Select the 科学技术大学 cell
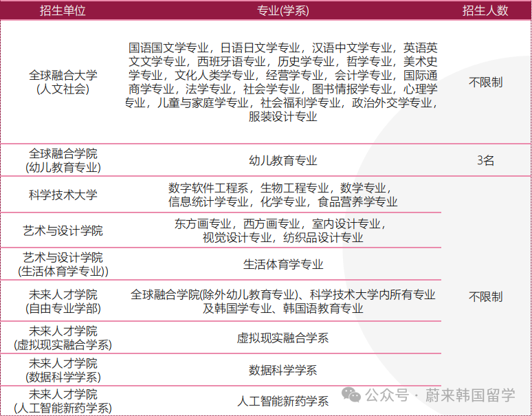Screen dimensions: 532x416 click(63, 195)
